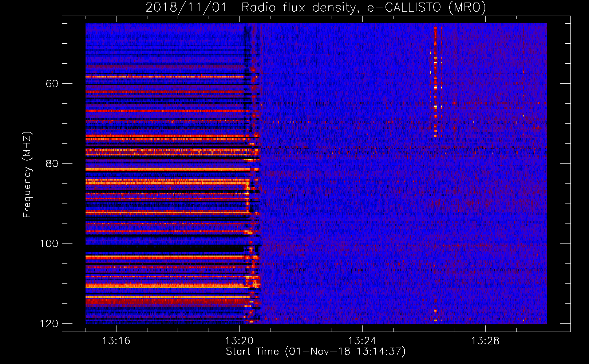The width and height of the screenshot is (589, 364).
Task: Click the 100 frequency tick label
Action: [49, 244]
